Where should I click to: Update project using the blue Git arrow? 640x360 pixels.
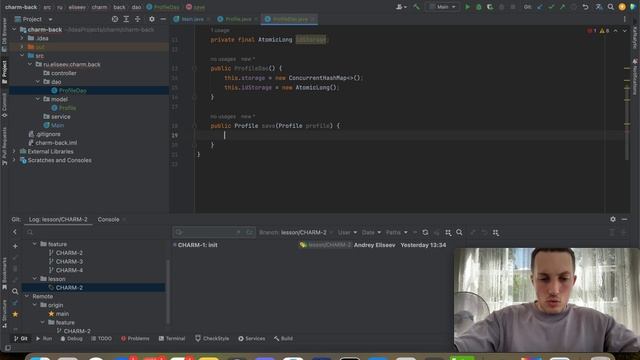click(540, 7)
